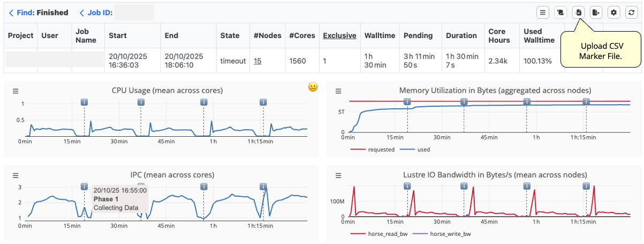Toggle the 'used' series in Memory legend

click(x=416, y=150)
